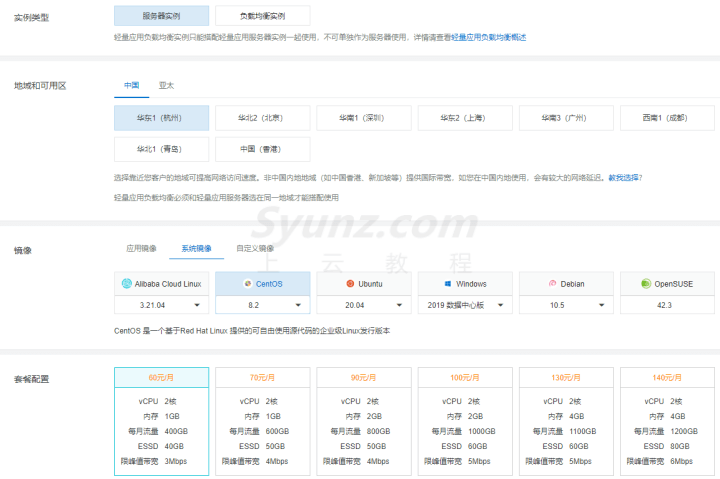This screenshot has height=479, width=720.
Task: Click the 1200GB monthly traffic value
Action: pyautogui.click(x=684, y=431)
